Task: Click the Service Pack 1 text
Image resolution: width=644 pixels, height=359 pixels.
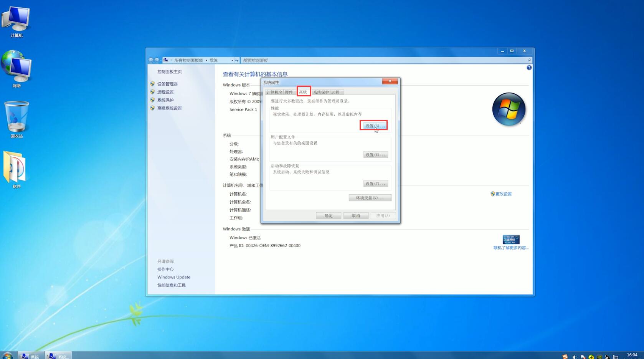Action: [243, 109]
